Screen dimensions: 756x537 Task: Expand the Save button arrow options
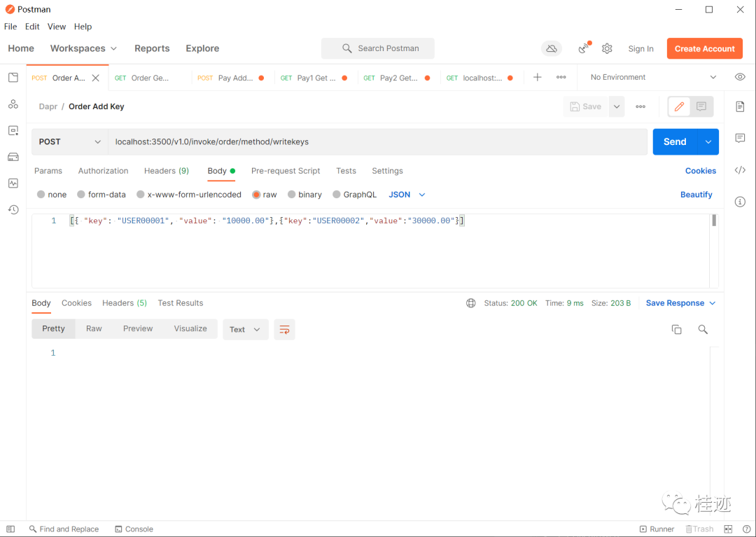[x=617, y=106]
